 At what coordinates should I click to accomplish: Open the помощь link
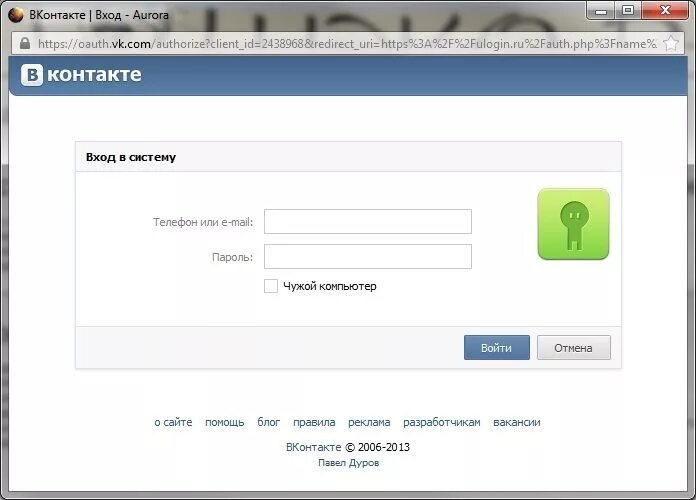coord(225,422)
